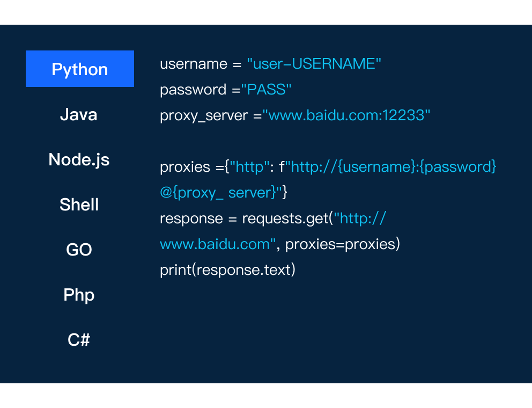This screenshot has width=532, height=408.
Task: Click the proxies variable at dictionary definition
Action: point(185,167)
